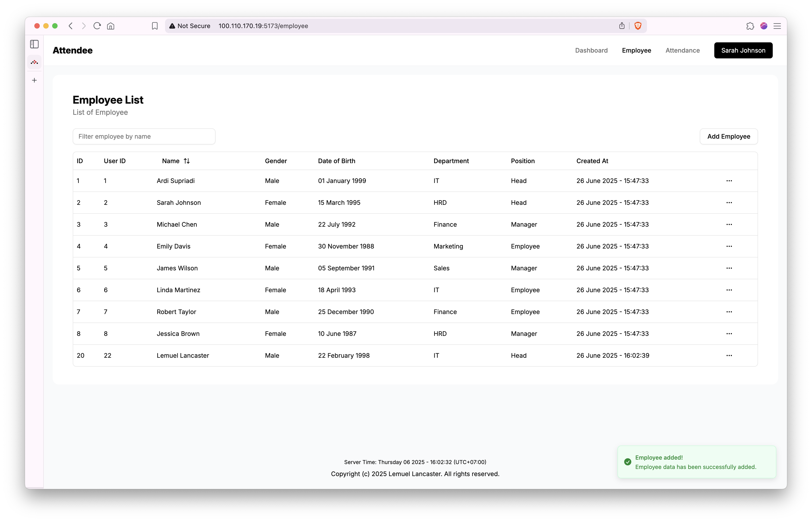Click the Copyright footer text
Image resolution: width=812 pixels, height=522 pixels.
415,474
